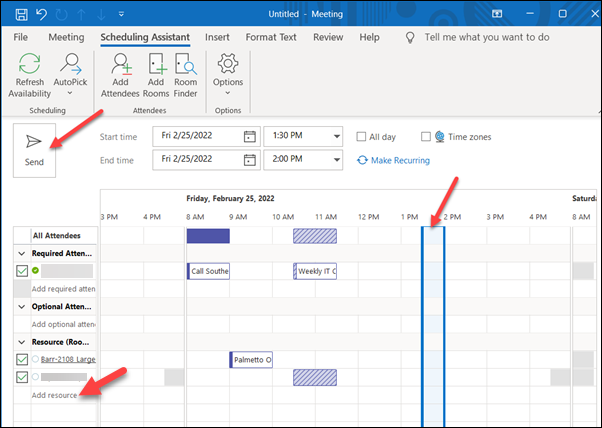Click the Add resource field
This screenshot has height=428, width=602.
(x=55, y=395)
